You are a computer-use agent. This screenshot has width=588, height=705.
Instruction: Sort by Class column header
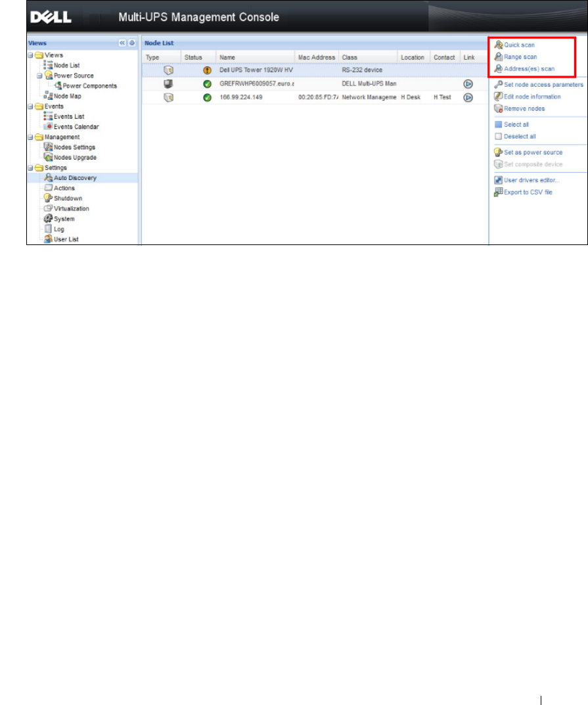(x=368, y=58)
